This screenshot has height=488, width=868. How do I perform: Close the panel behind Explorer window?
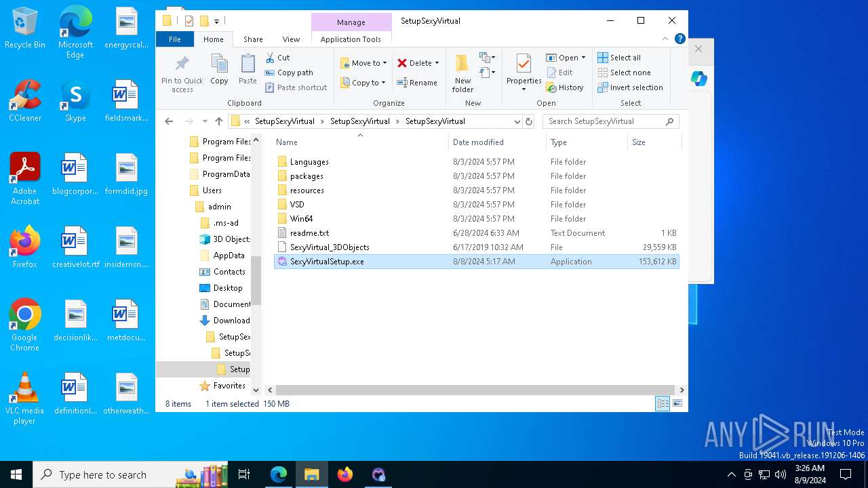coord(698,49)
